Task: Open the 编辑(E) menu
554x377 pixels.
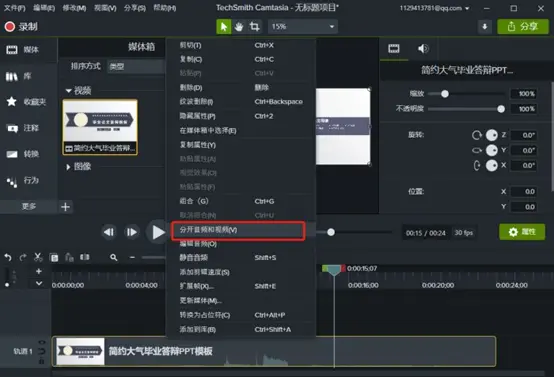Action: [x=44, y=8]
